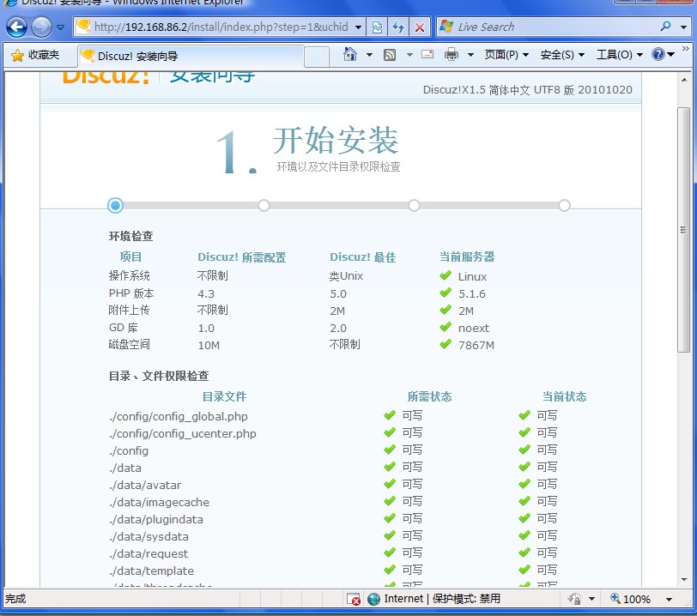Screen dimensions: 697x616
Task: Click the './config/config_global.php' row text
Action: (179, 416)
